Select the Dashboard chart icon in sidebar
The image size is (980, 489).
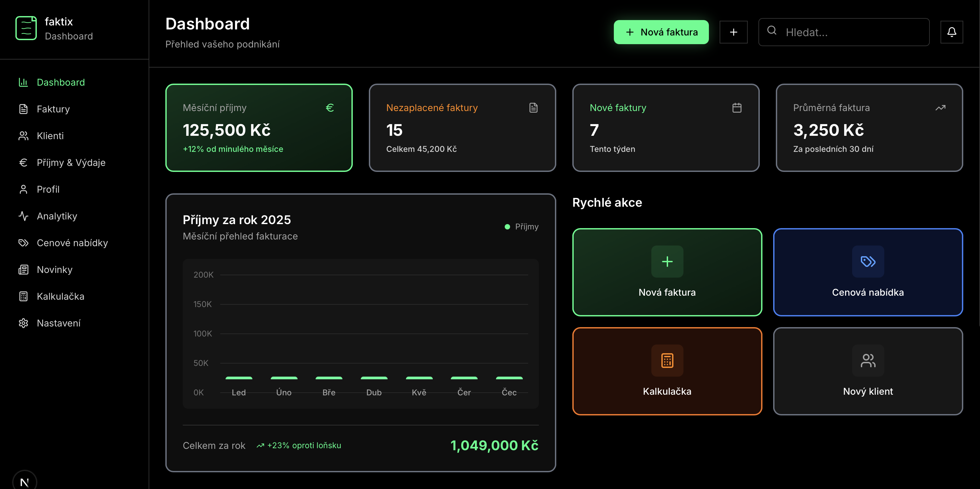click(x=23, y=82)
